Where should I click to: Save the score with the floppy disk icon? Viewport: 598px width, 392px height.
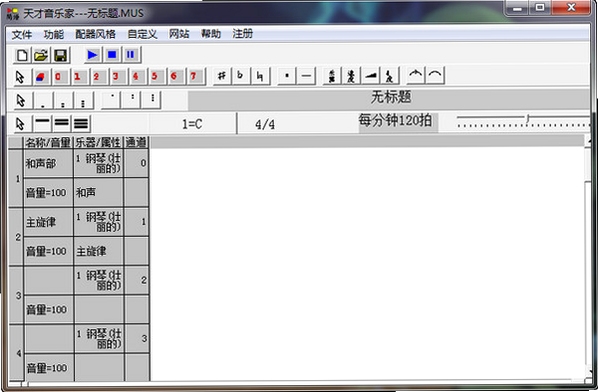[x=60, y=55]
